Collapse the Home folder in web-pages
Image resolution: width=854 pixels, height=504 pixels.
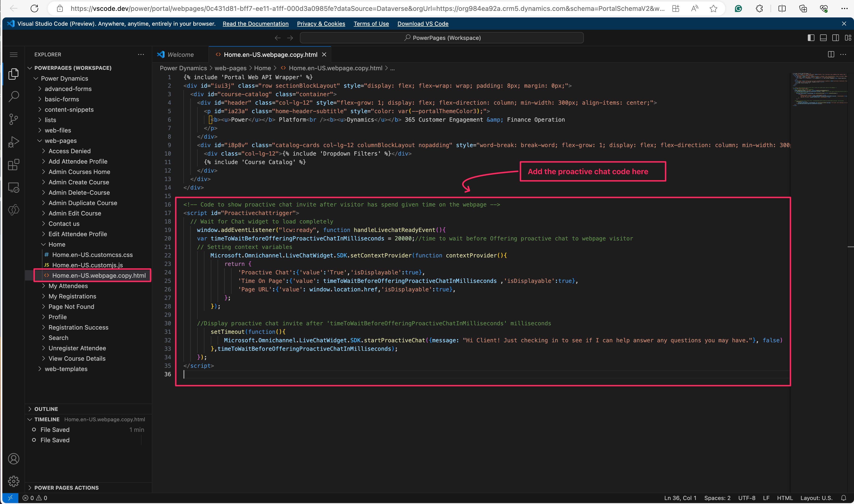click(x=57, y=244)
